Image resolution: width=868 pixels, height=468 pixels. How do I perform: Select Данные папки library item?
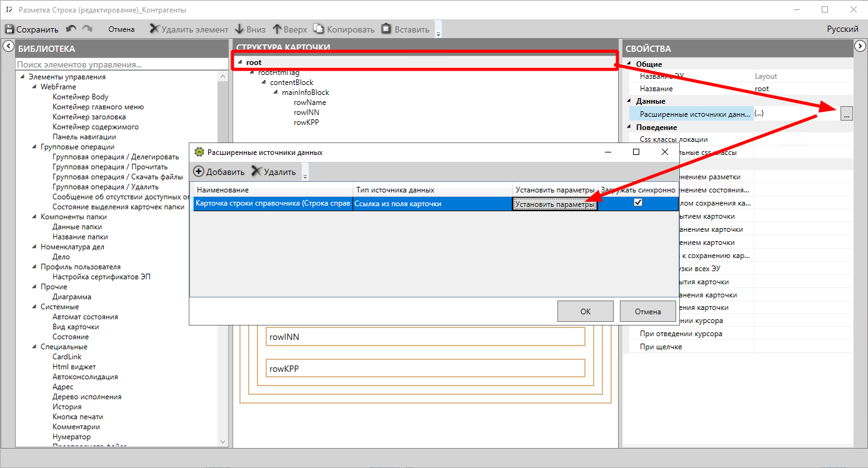pyautogui.click(x=77, y=227)
